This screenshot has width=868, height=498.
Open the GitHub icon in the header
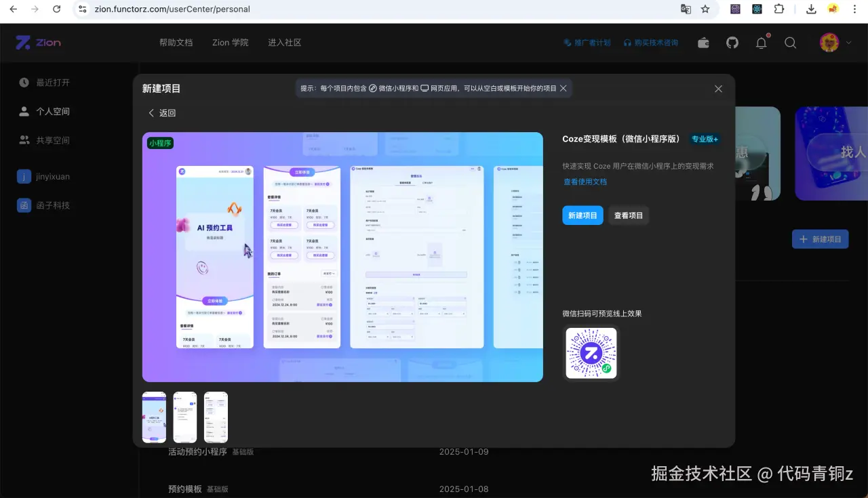(x=732, y=43)
